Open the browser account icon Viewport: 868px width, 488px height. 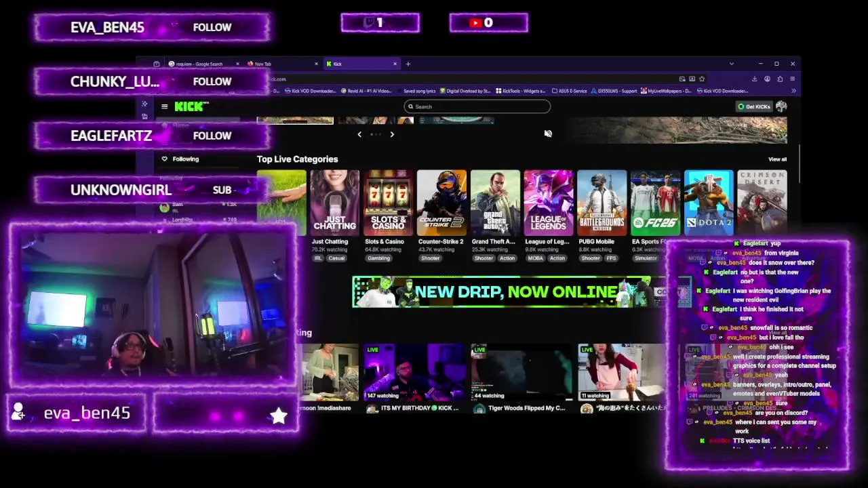point(767,79)
